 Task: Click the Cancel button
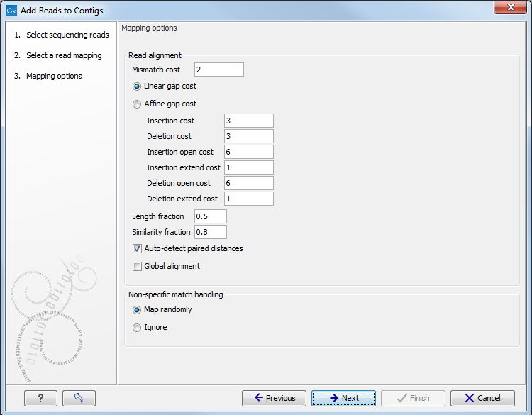[482, 398]
